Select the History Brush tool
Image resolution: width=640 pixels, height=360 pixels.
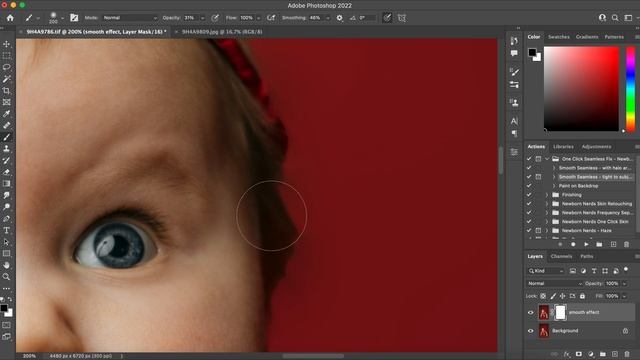click(x=7, y=160)
